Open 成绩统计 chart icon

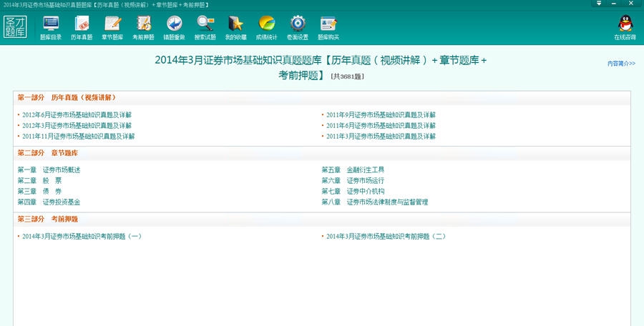pyautogui.click(x=267, y=27)
